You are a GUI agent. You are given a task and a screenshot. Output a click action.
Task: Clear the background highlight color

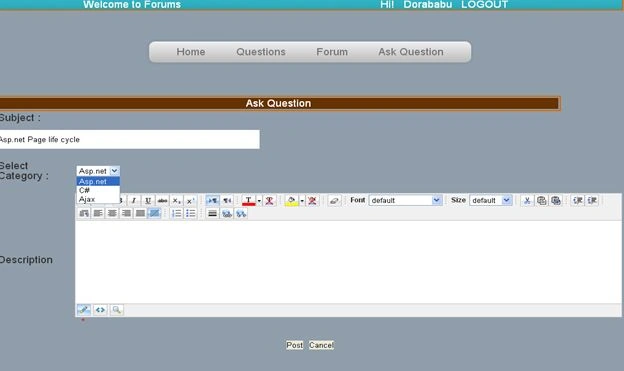(312, 201)
